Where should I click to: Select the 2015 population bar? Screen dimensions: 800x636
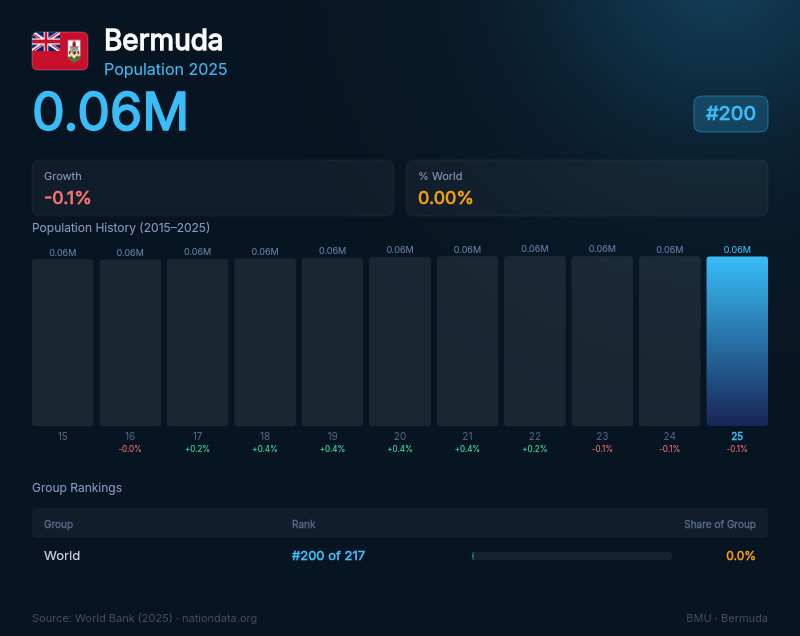tap(63, 342)
